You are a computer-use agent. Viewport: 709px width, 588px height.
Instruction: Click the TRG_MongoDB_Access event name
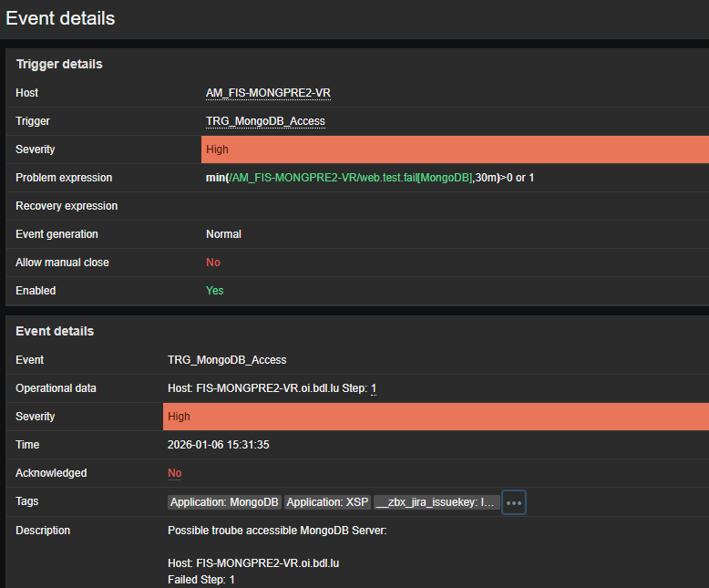coord(227,360)
